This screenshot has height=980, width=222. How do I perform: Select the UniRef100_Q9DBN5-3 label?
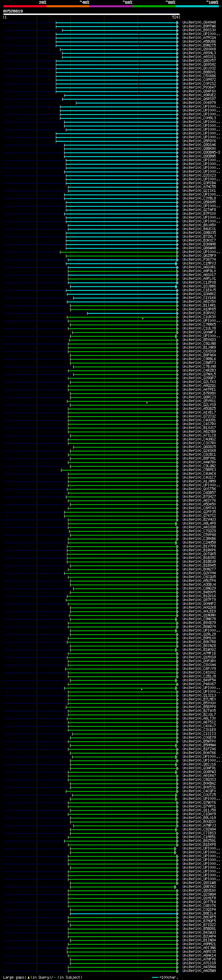201,152
